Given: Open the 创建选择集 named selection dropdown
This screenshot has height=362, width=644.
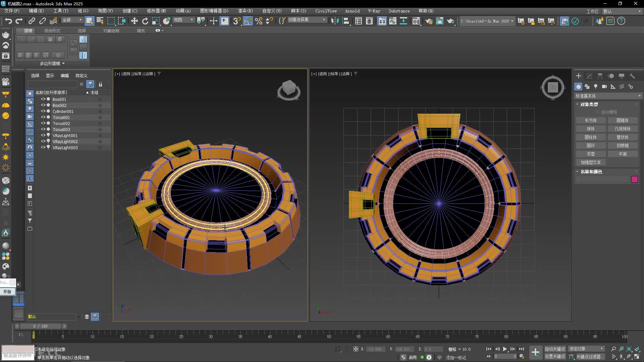Looking at the screenshot, I should click(307, 20).
